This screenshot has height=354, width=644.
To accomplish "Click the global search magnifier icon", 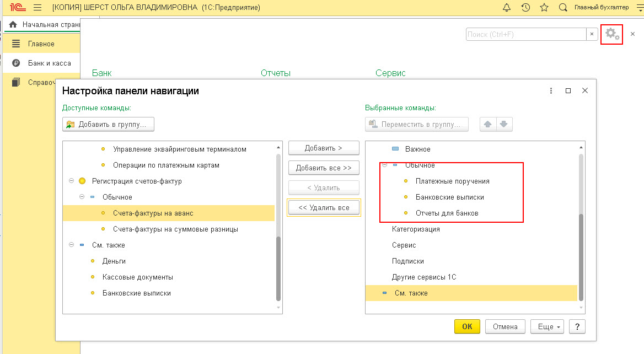I will click(x=563, y=7).
